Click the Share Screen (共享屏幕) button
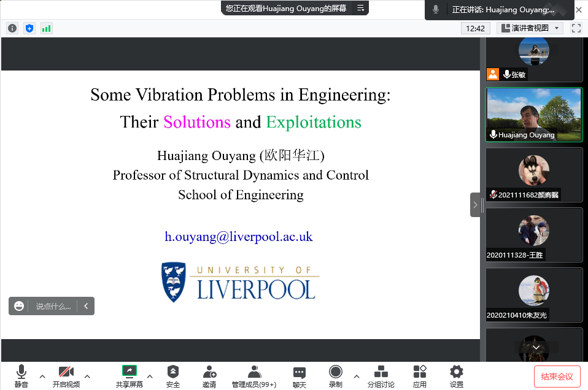 pos(130,375)
